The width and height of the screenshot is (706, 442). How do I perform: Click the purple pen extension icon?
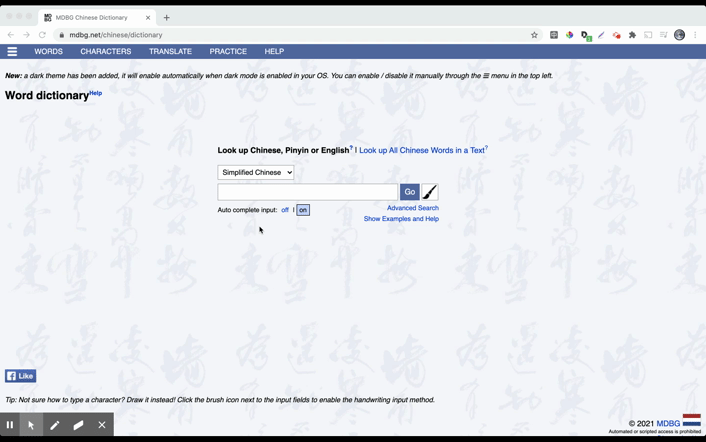point(601,35)
